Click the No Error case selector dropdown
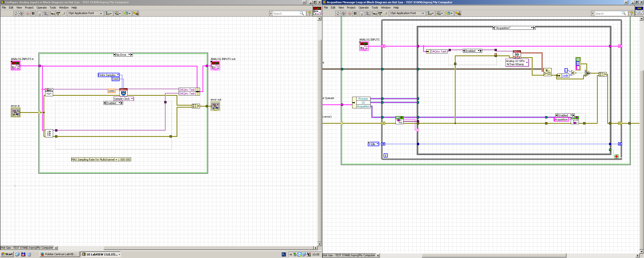 (x=123, y=55)
